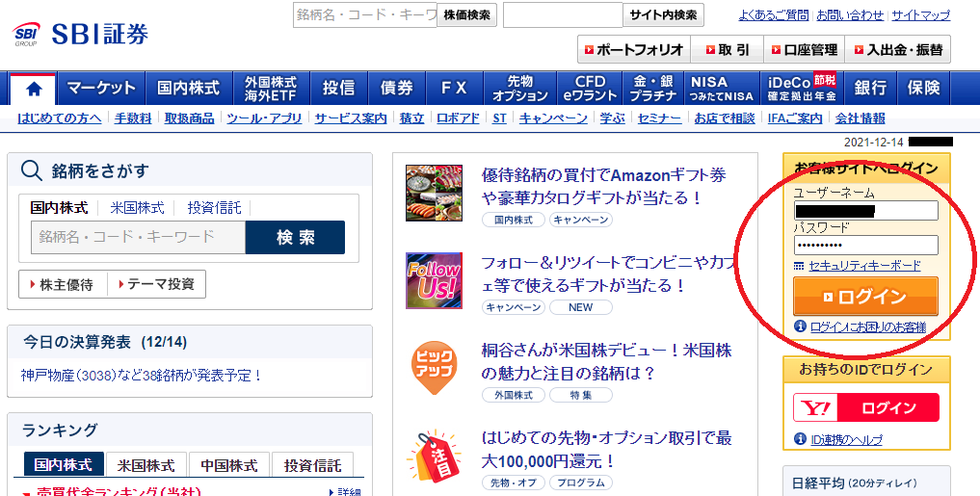Select the 債券 menu tab
980x496 pixels.
tap(397, 88)
